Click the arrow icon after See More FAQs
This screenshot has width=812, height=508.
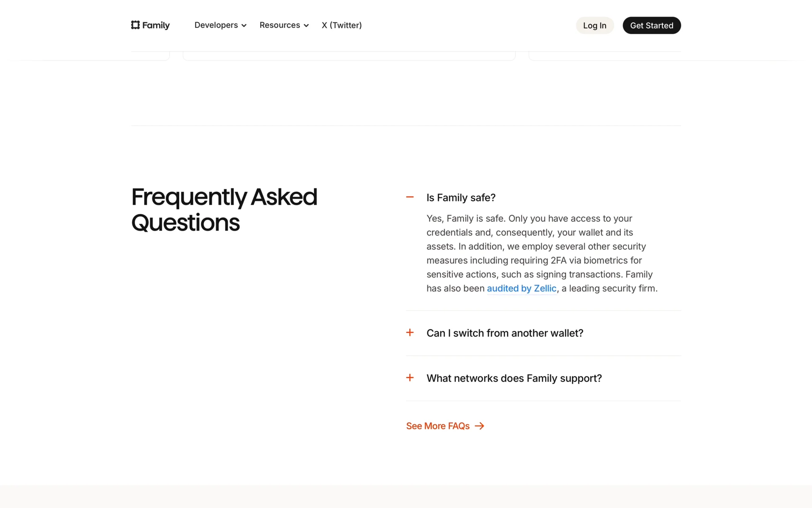(x=480, y=426)
